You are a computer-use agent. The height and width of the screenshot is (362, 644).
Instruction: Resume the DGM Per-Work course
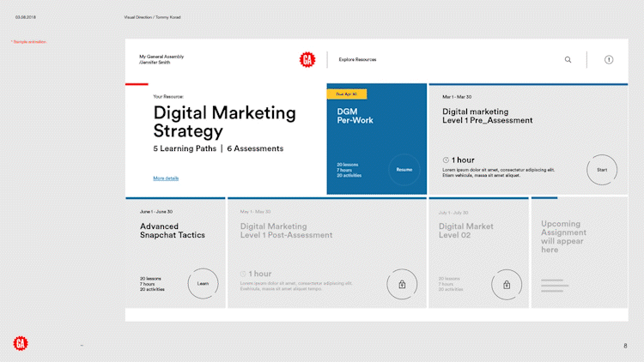pyautogui.click(x=404, y=170)
